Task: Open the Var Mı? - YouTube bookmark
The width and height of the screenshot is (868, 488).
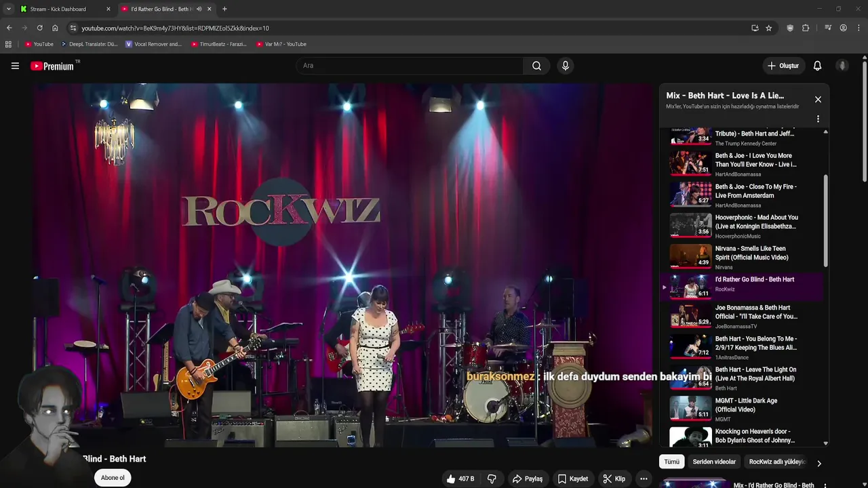Action: pos(281,44)
